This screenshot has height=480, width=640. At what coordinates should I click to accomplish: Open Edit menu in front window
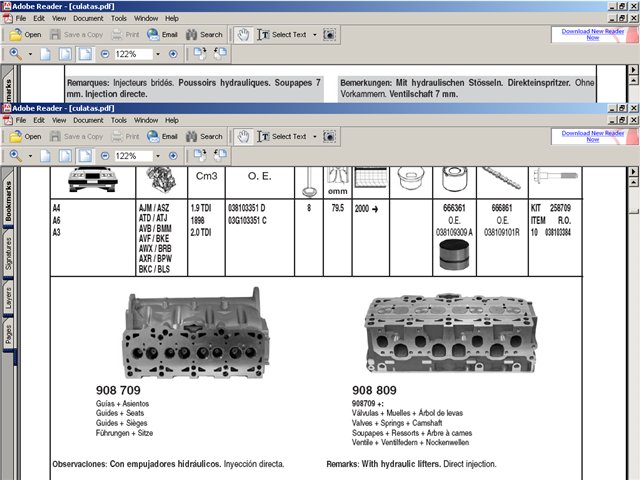(39, 120)
